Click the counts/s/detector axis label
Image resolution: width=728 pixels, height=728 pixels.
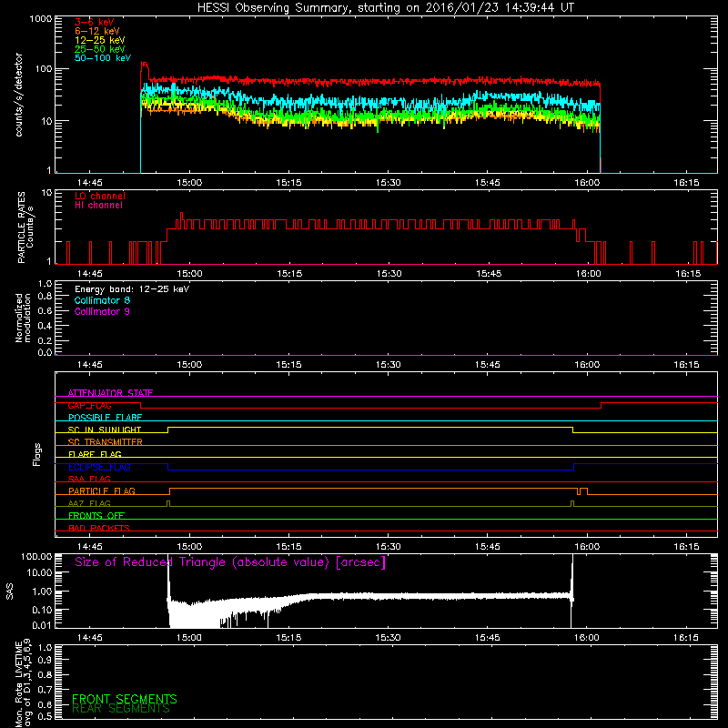click(18, 95)
